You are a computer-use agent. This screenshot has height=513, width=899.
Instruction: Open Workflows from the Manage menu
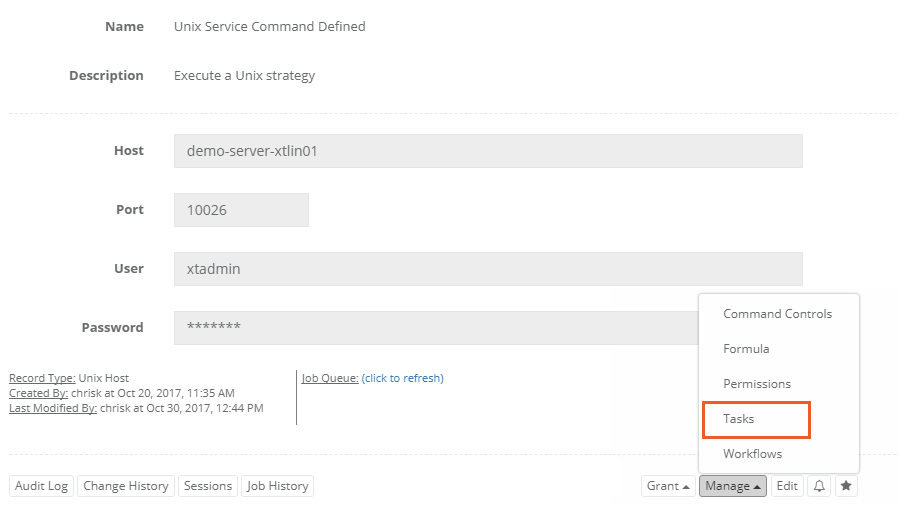tap(752, 454)
